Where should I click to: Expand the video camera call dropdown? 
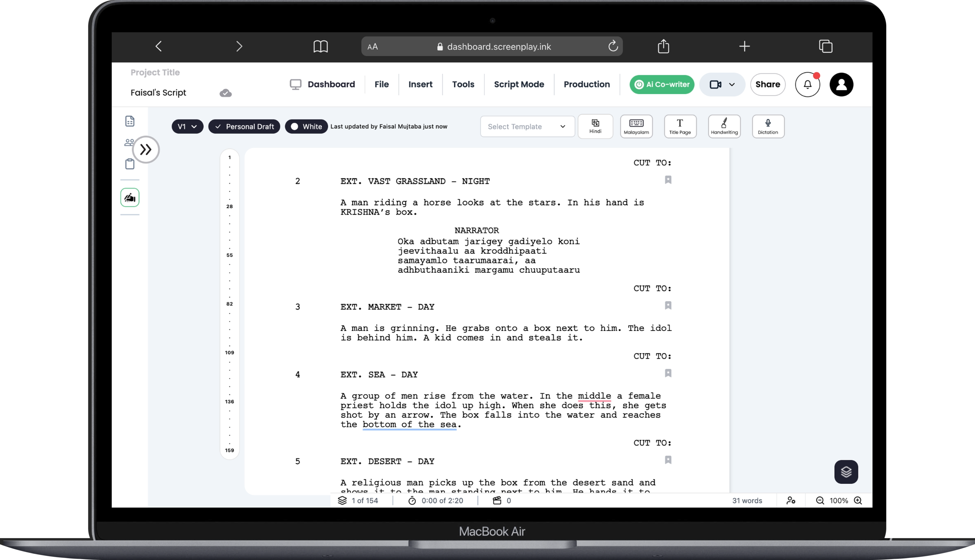click(731, 85)
